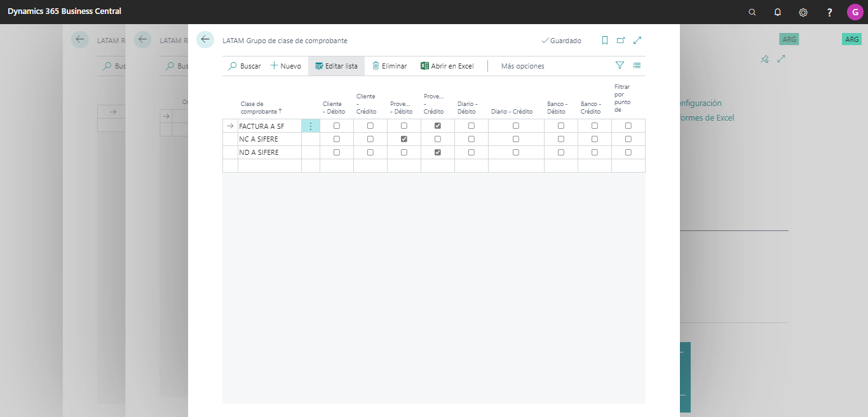Change list layout view icon
The width and height of the screenshot is (868, 417).
(637, 65)
